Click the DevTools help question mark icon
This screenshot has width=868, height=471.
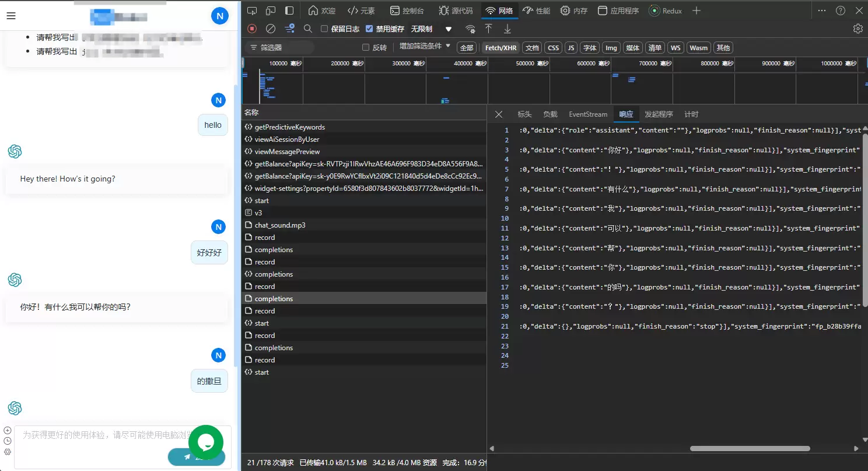click(841, 11)
